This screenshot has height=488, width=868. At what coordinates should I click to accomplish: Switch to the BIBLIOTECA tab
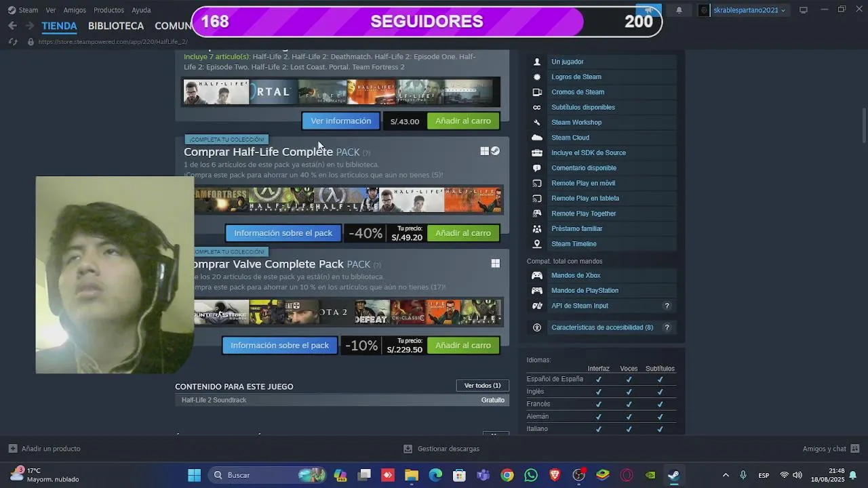coord(116,26)
